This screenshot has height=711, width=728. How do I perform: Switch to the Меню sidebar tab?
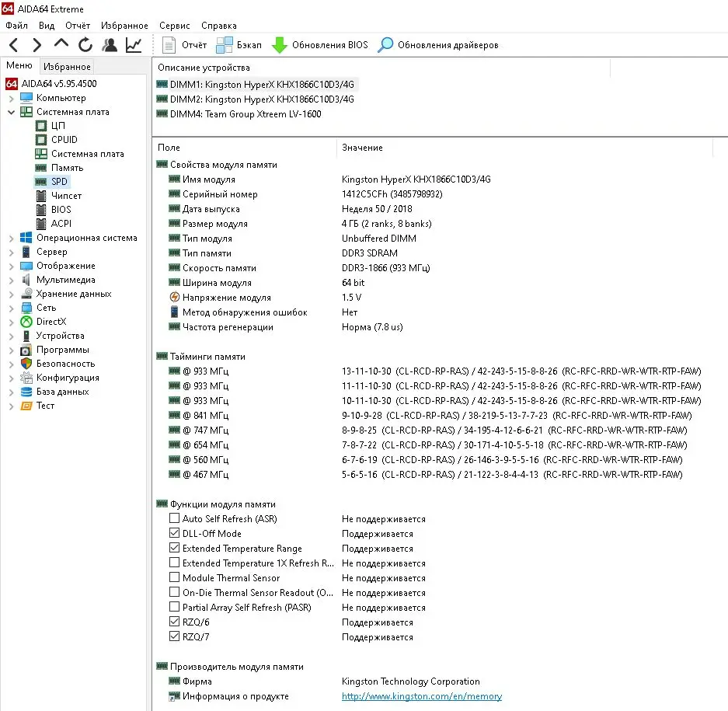click(19, 65)
